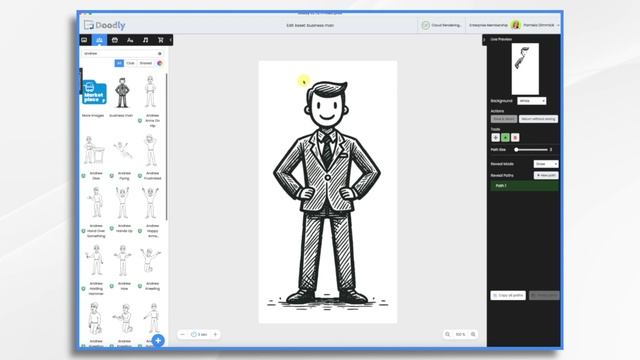Image resolution: width=640 pixels, height=360 pixels.
Task: Click Return without saving button
Action: [x=538, y=119]
